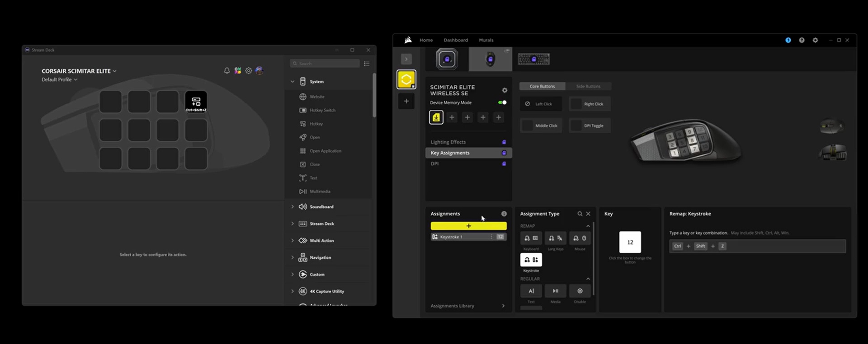
Task: Open notifications bell in Stream Deck
Action: coord(227,71)
